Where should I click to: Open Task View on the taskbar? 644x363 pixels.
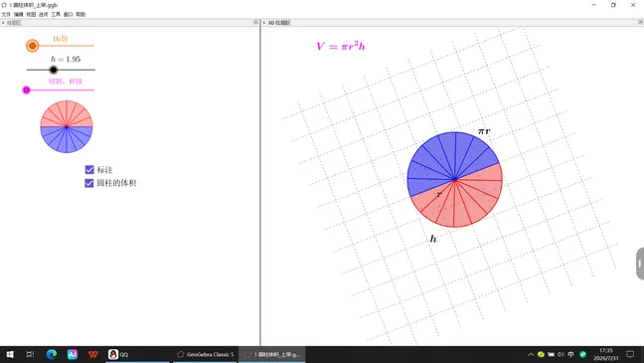coord(31,354)
